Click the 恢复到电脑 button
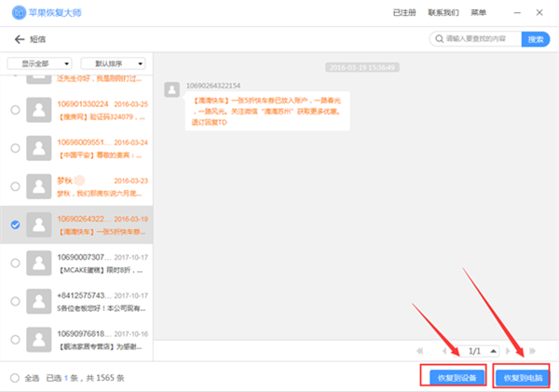This screenshot has height=392, width=559. pos(523,378)
